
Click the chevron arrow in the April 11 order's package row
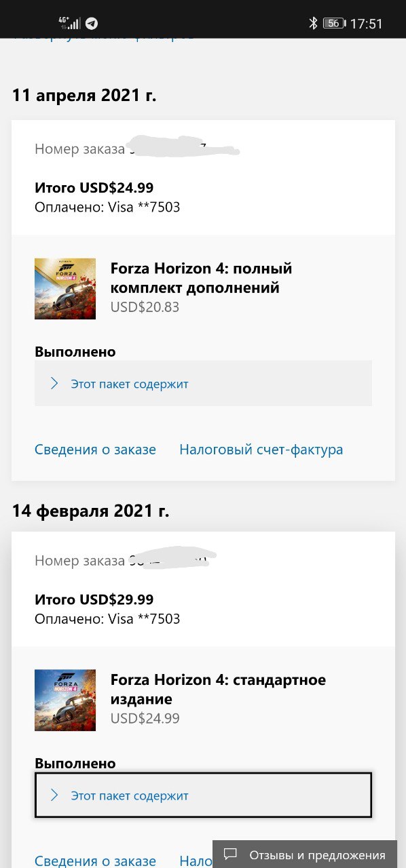54,384
